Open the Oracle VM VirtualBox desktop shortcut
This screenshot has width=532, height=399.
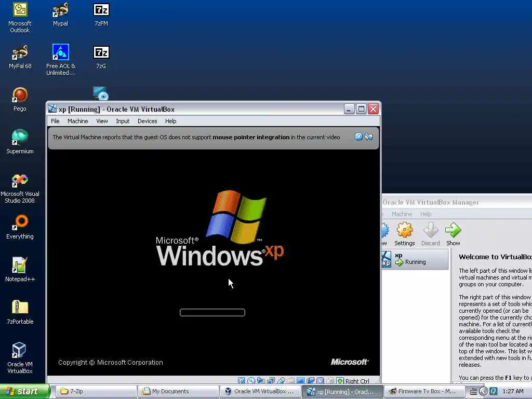(x=20, y=358)
